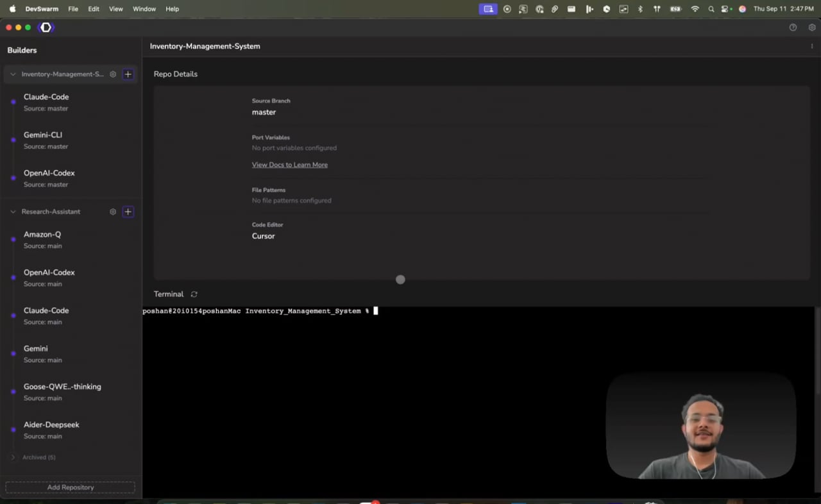
Task: Follow the View Docs to Learn More link
Action: [290, 165]
